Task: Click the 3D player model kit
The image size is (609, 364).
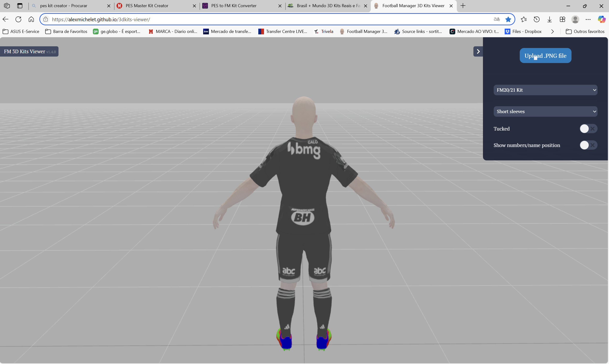Action: (303, 186)
